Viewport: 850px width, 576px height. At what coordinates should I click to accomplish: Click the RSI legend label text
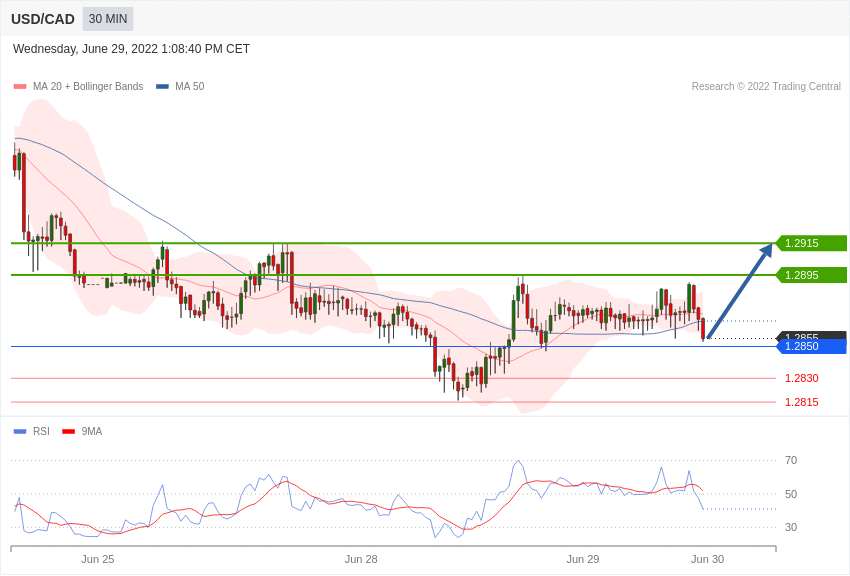(x=41, y=432)
